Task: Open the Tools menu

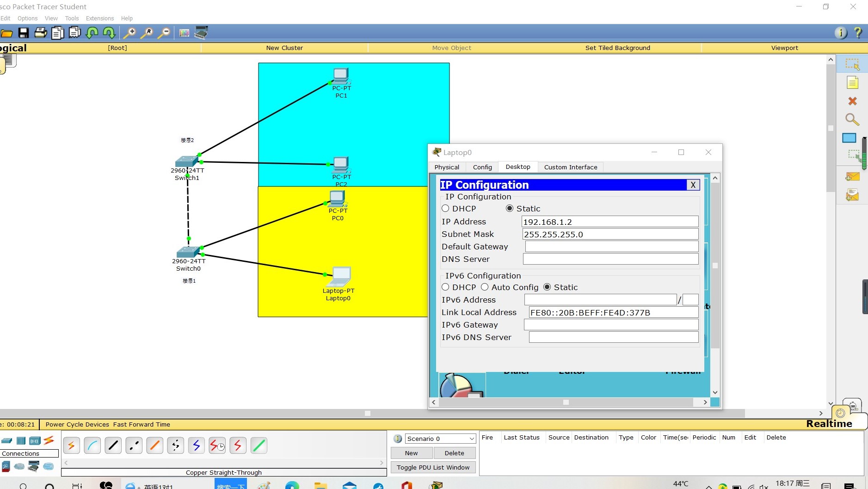Action: (x=72, y=19)
